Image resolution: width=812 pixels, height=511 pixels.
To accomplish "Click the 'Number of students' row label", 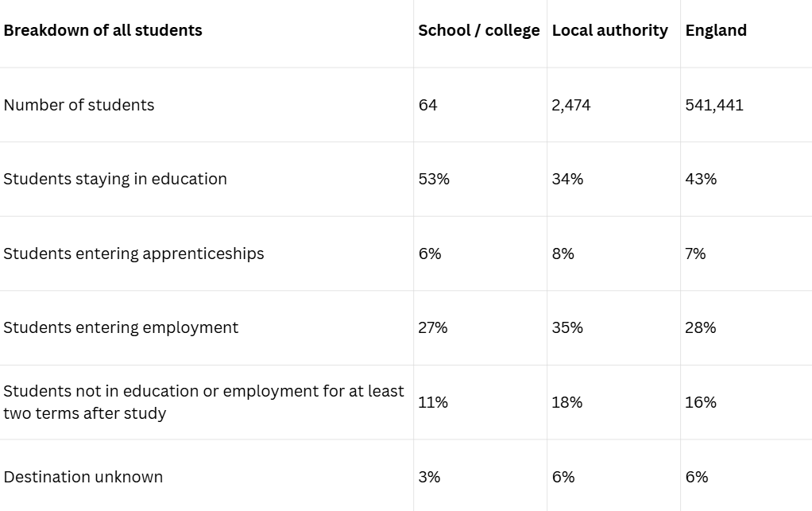I will pos(79,105).
